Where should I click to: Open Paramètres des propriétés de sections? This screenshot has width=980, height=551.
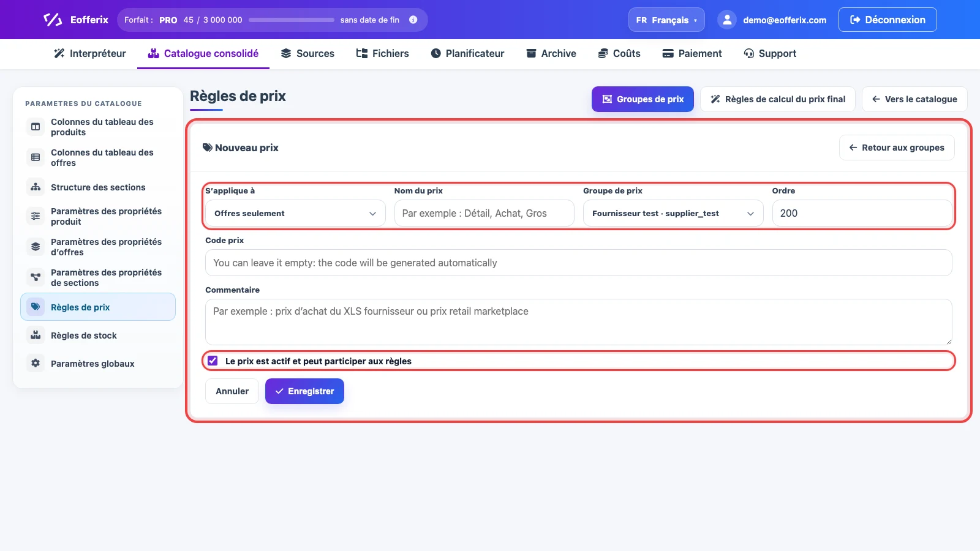click(98, 277)
